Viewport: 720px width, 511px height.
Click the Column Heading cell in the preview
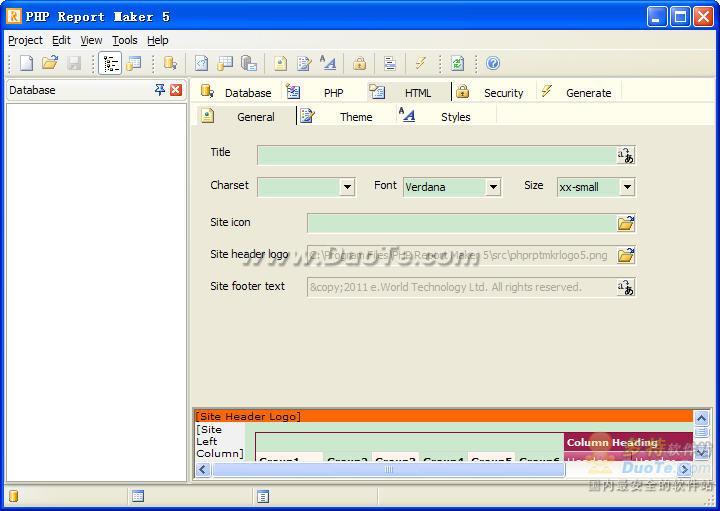click(x=628, y=442)
